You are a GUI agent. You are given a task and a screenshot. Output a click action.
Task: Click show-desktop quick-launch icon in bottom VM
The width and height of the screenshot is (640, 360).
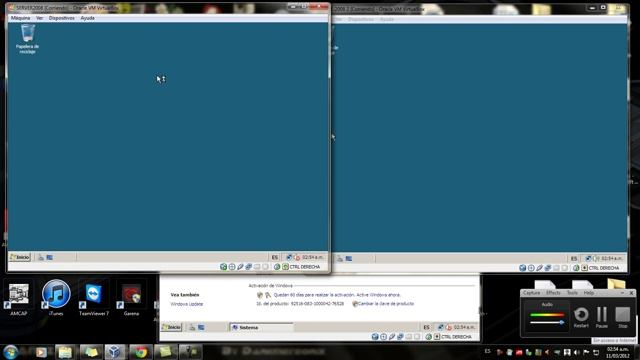tap(201, 327)
